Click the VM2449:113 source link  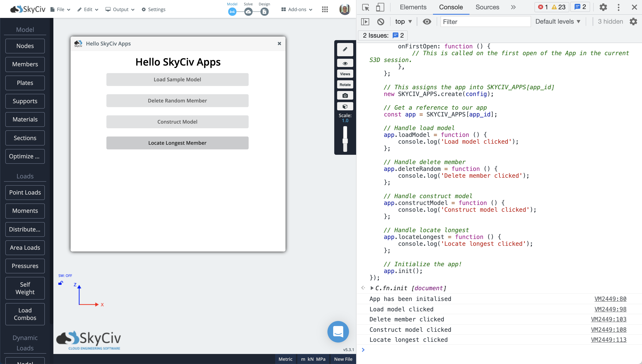coord(609,340)
